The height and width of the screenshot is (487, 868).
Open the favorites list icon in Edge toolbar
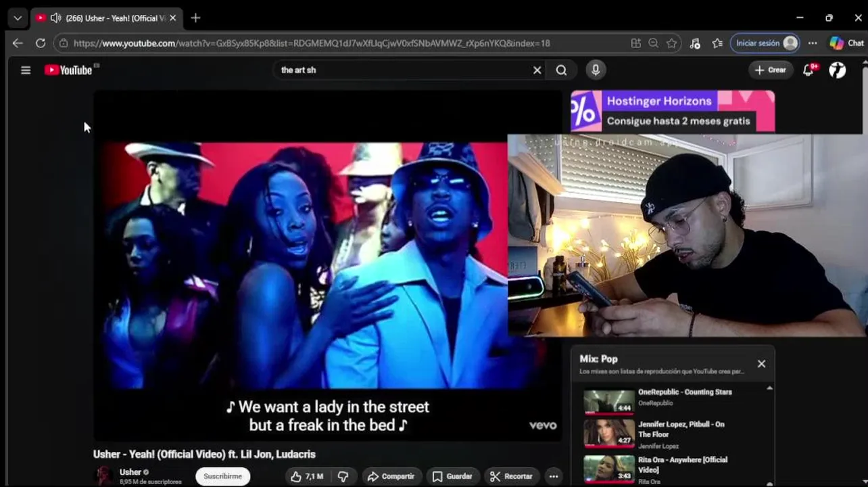717,43
